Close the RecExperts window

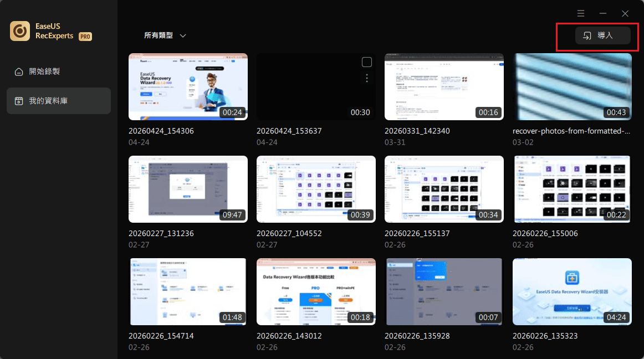pyautogui.click(x=625, y=13)
